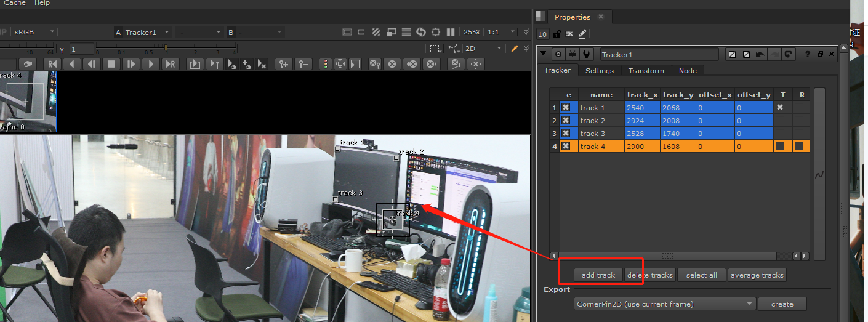868x322 pixels.
Task: Stop tracking with the square stop button
Action: coord(111,64)
